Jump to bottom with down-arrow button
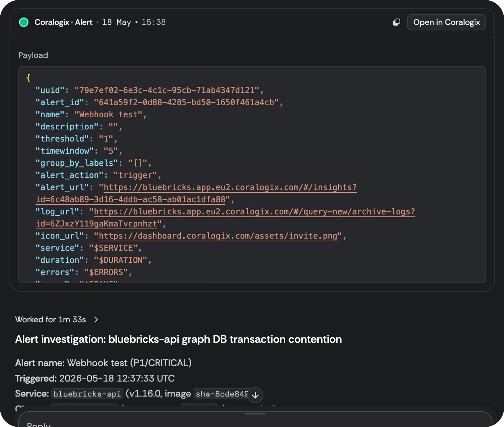 (x=255, y=395)
